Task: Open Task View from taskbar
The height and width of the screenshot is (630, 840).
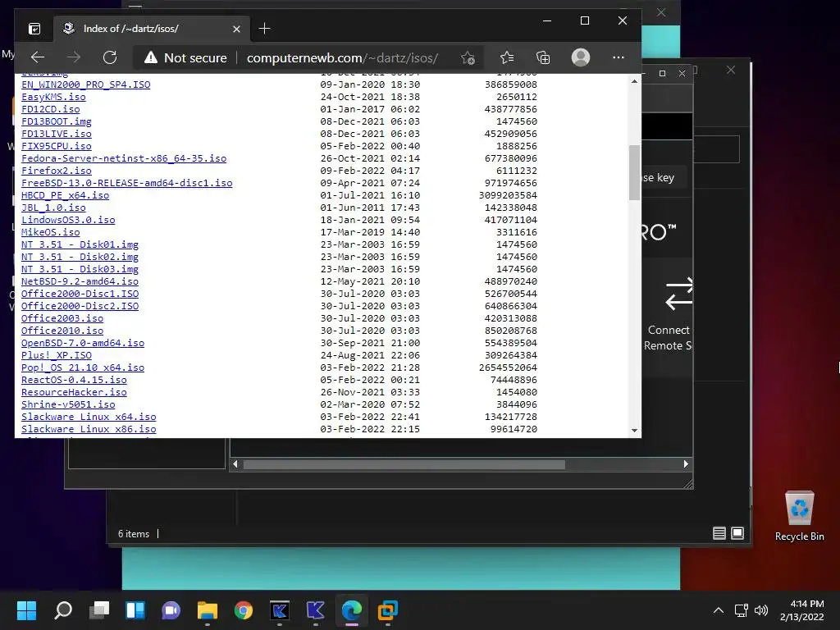Action: [99, 610]
